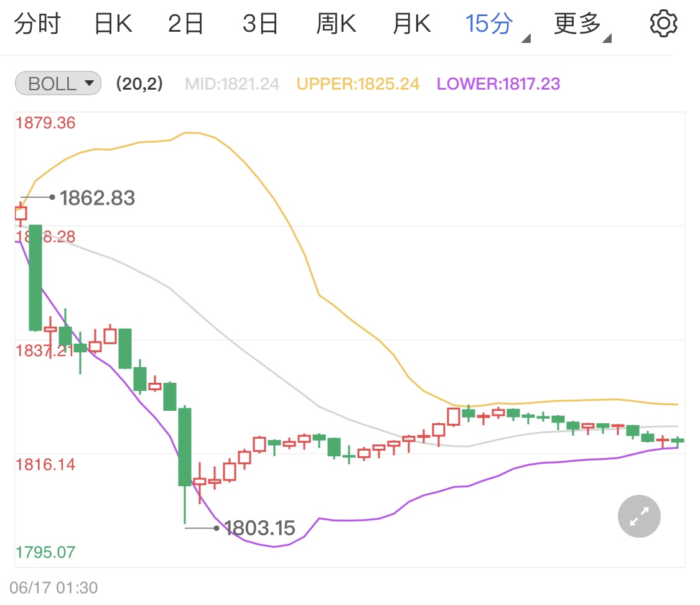Screen dimensions: 700x605
Task: Show the 月K monthly chart tab
Action: pyautogui.click(x=412, y=24)
